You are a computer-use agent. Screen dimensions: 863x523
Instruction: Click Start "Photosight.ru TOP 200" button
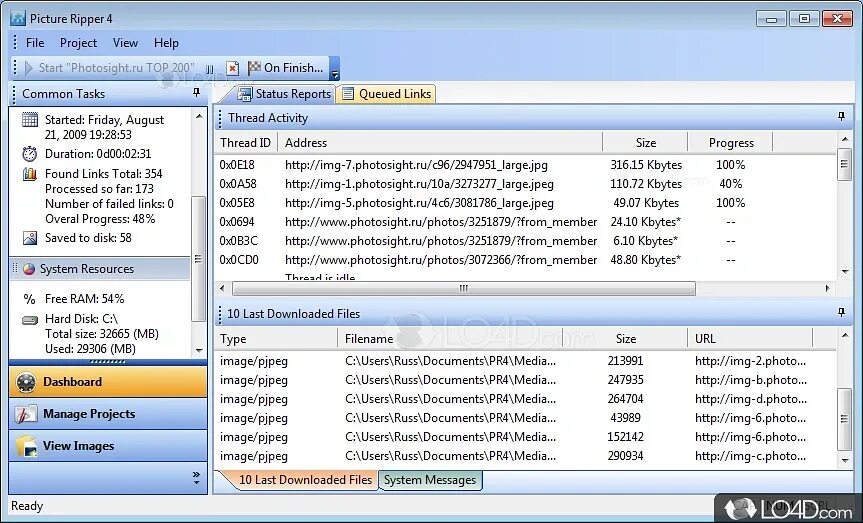(x=110, y=68)
